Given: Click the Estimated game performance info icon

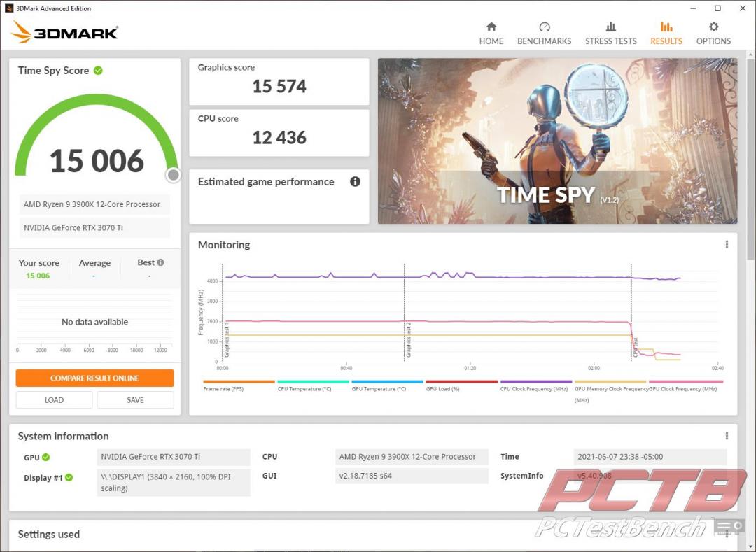Looking at the screenshot, I should tap(355, 182).
